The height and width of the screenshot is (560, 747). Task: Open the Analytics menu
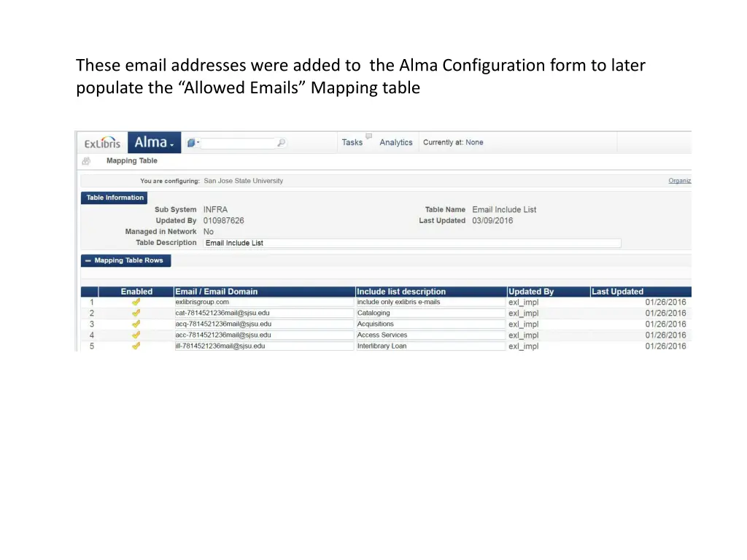pyautogui.click(x=395, y=142)
